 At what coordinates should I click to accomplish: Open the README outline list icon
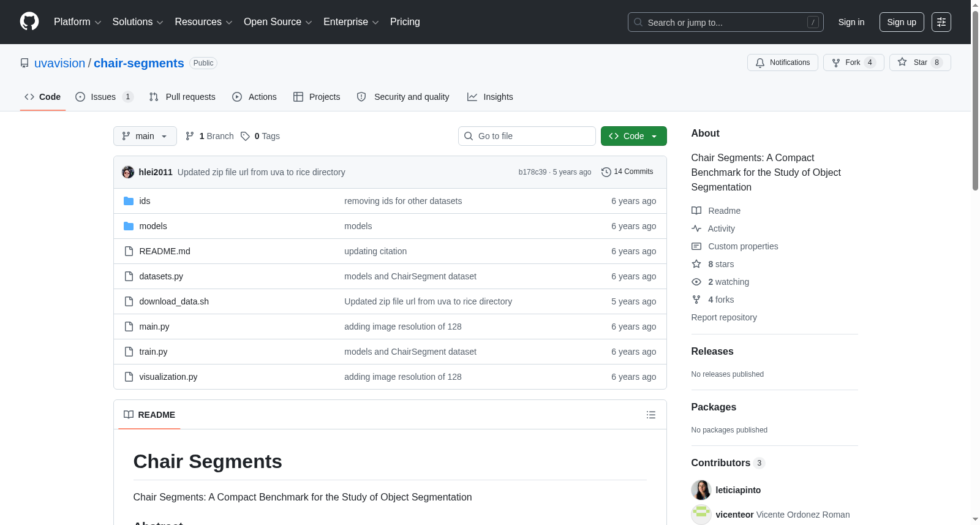651,415
